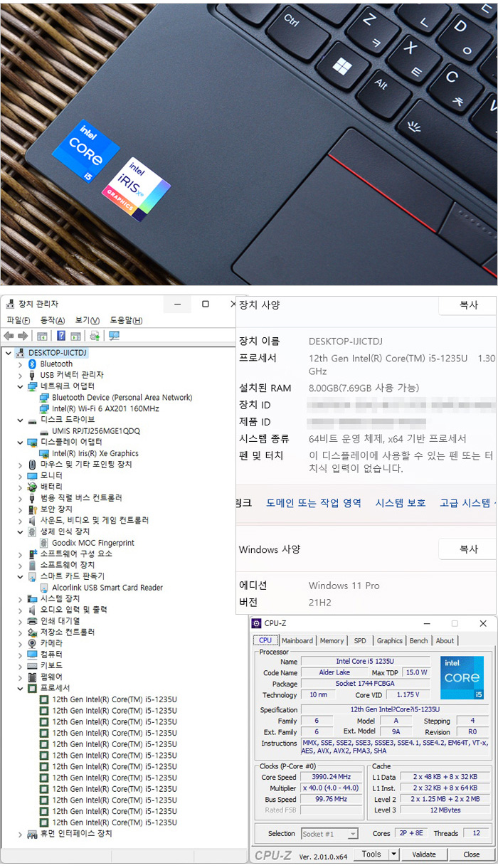Click the blue Help icon in Device Manager toolbar

[x=61, y=336]
